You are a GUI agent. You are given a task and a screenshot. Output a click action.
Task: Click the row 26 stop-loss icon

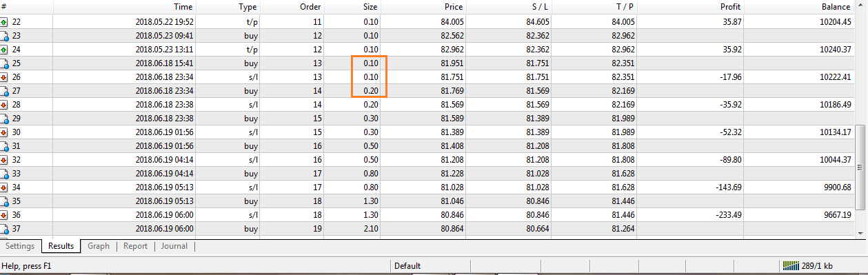point(4,77)
